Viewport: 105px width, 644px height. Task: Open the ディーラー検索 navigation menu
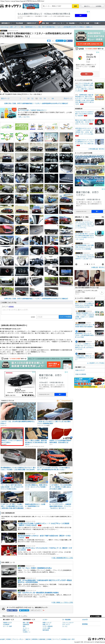click(85, 23)
